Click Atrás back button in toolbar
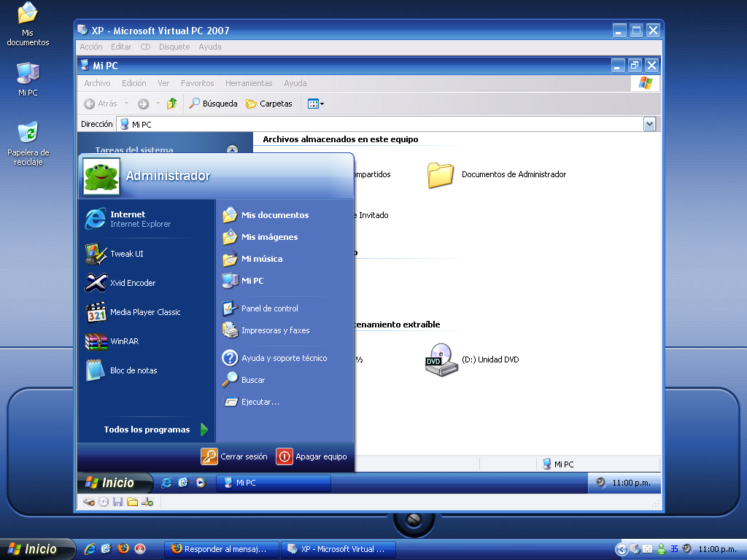747x560 pixels. 101,104
